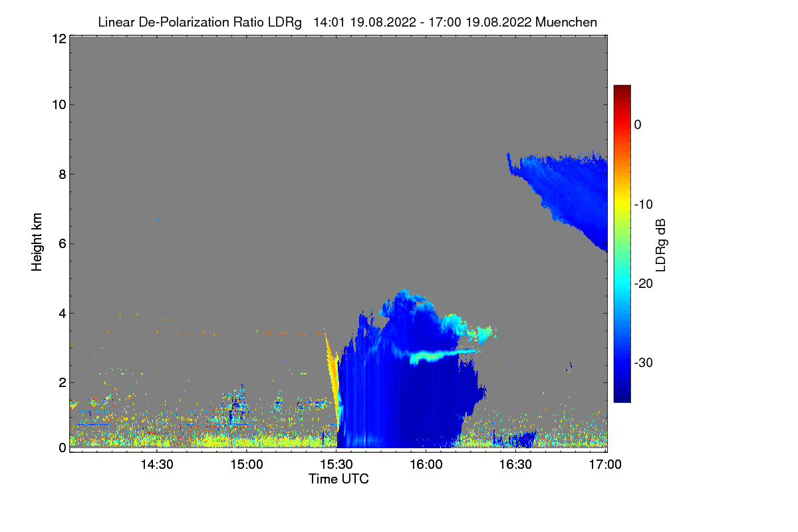Click the '6' height tick label
The image size is (798, 532).
pyautogui.click(x=61, y=243)
